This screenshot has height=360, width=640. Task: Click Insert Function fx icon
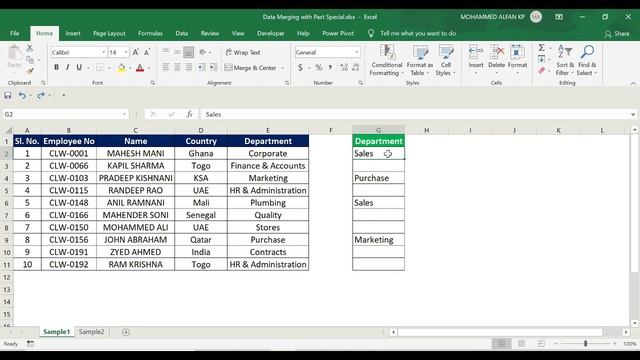189,114
